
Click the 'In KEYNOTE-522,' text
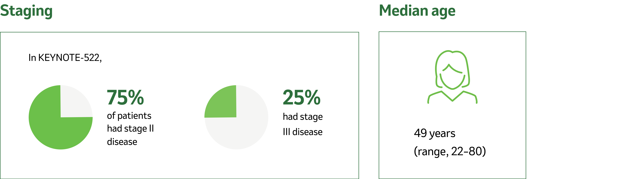65,58
